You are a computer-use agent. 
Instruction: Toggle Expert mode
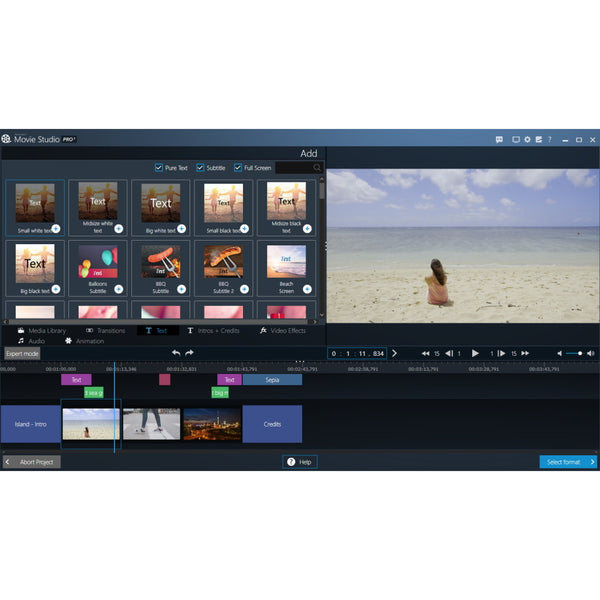point(22,354)
